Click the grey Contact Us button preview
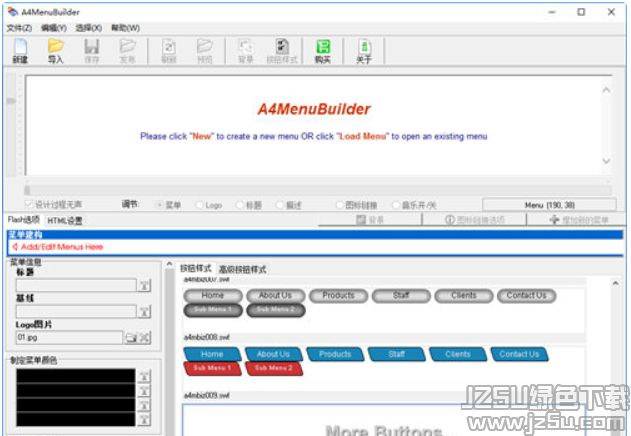Viewport: 631px width, 436px height. pos(527,295)
